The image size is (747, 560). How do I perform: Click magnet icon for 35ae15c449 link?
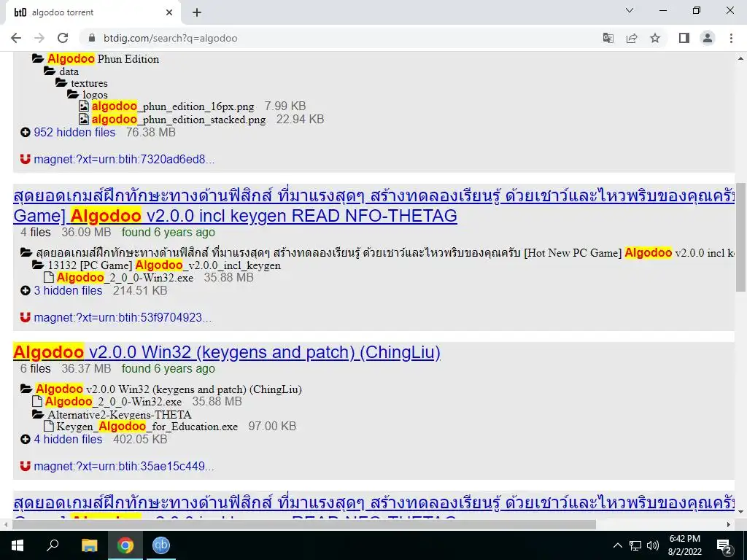26,466
